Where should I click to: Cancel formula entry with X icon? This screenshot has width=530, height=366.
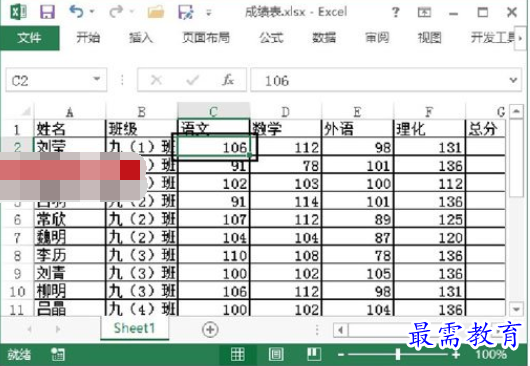[x=156, y=80]
